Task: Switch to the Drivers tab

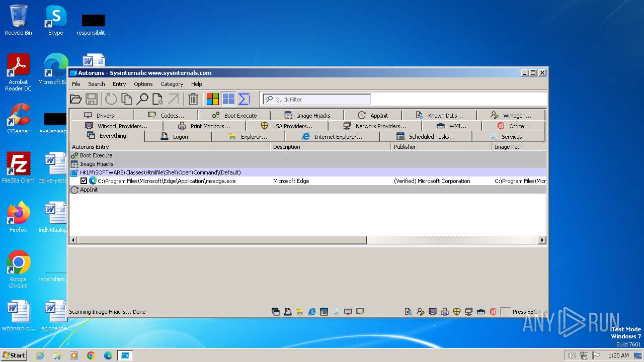Action: click(x=102, y=115)
